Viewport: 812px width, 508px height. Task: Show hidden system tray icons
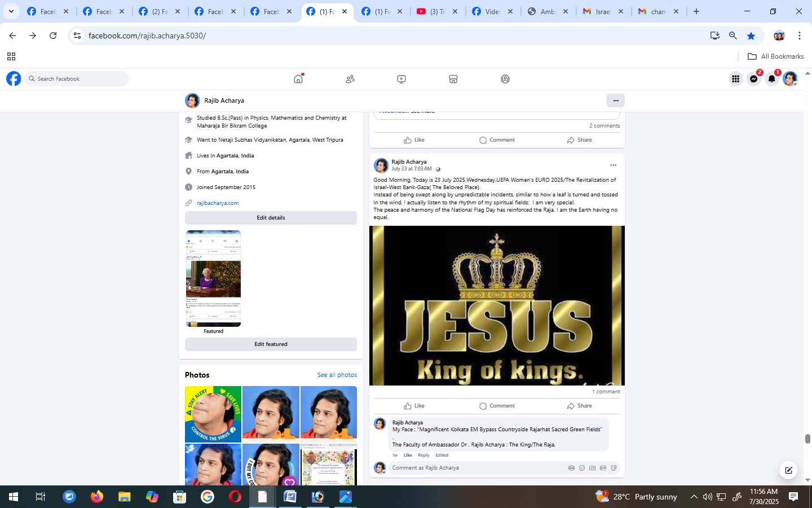pos(694,497)
